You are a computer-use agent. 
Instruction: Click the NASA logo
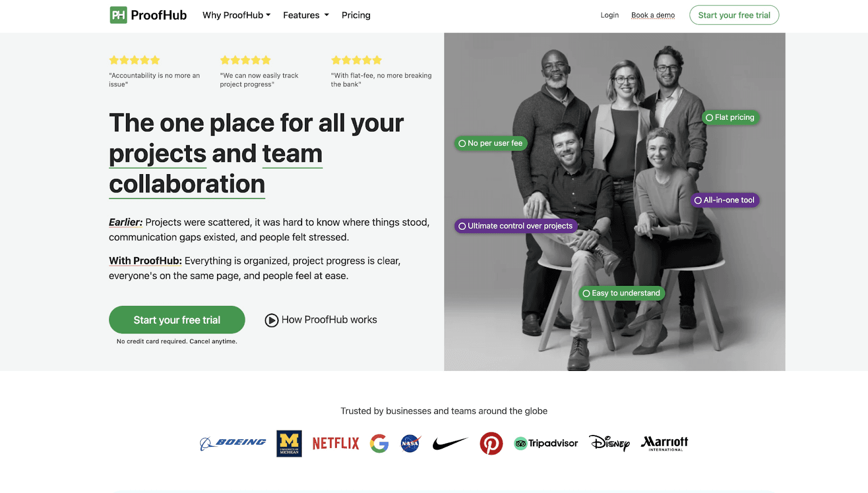point(411,444)
